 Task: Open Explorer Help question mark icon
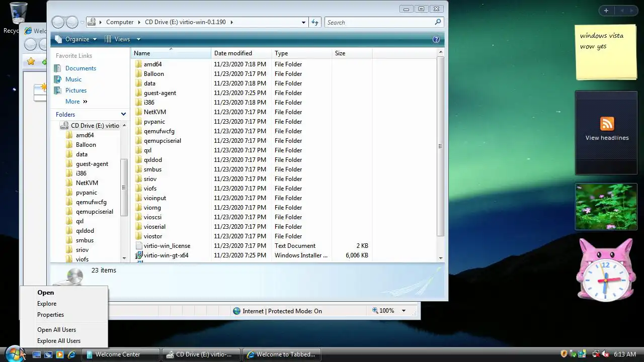[436, 39]
